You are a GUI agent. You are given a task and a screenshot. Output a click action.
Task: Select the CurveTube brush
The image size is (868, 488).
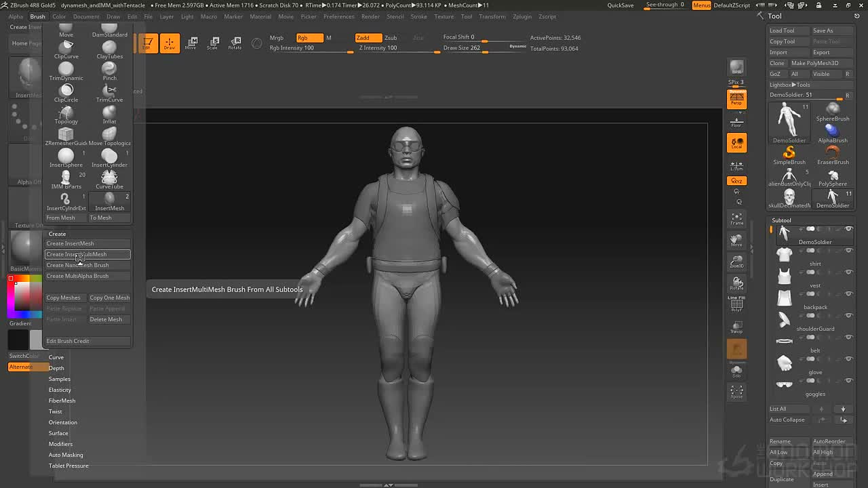pyautogui.click(x=109, y=180)
